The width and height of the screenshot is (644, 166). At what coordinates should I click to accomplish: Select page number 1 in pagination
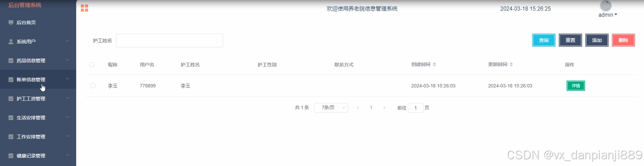pyautogui.click(x=371, y=108)
